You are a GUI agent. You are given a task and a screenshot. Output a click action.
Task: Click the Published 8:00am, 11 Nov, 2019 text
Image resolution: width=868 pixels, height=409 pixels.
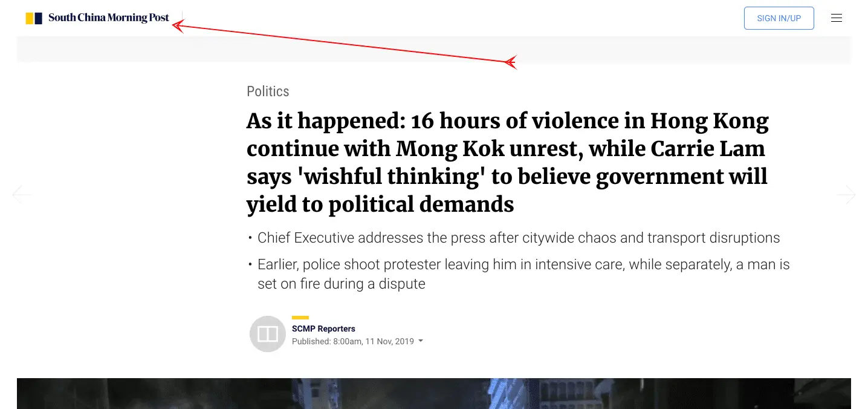[x=353, y=341]
